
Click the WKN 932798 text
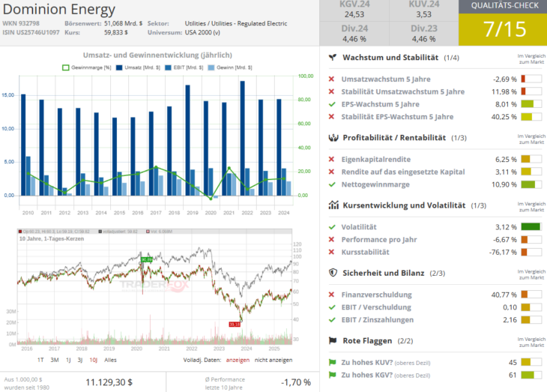point(21,23)
